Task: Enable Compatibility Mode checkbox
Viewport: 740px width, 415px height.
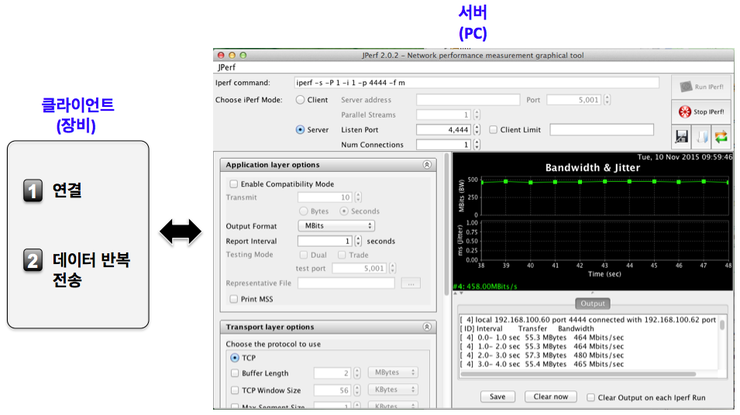Action: [x=233, y=184]
